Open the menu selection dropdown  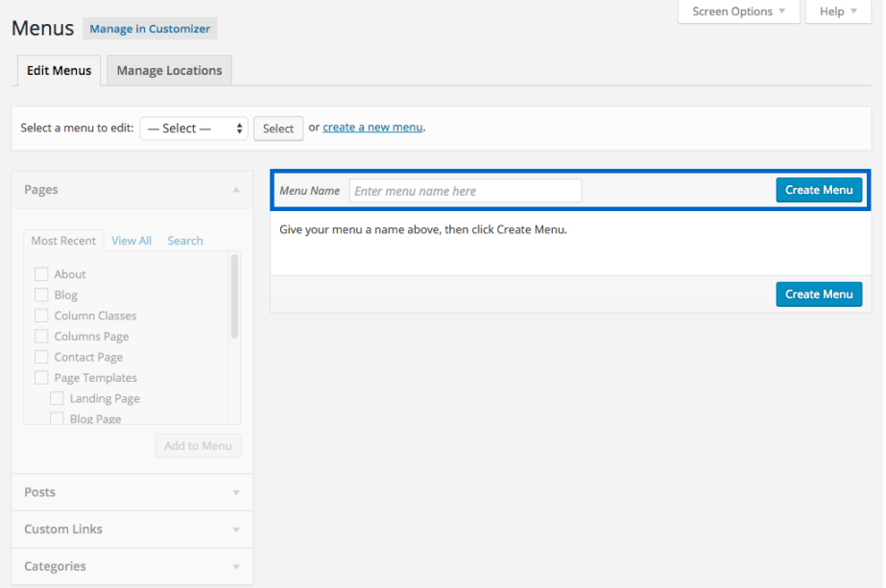coord(194,129)
